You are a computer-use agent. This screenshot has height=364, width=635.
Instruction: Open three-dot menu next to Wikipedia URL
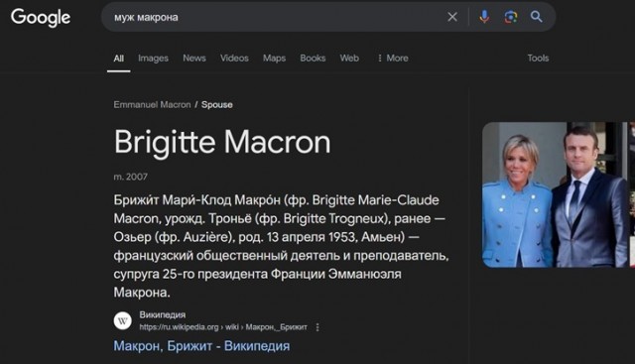317,327
